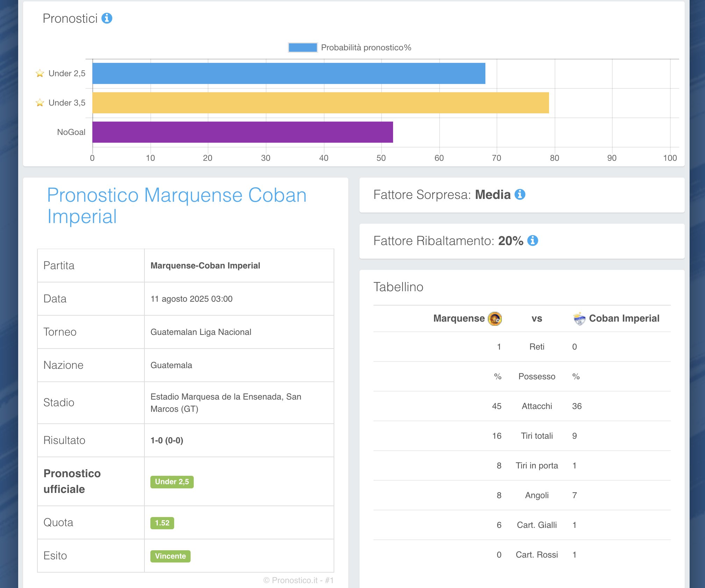This screenshot has width=705, height=588.
Task: Click the Tabellino heading
Action: 398,287
